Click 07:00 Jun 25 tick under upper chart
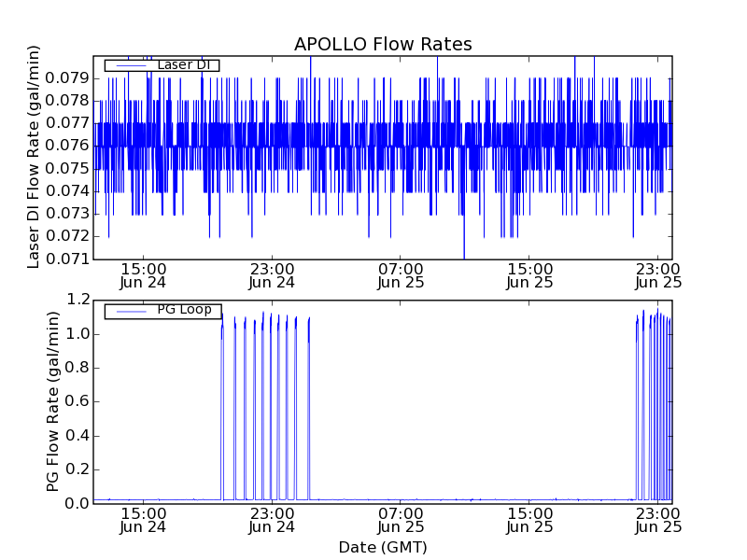Screen dimensions: 747x560 [401, 274]
